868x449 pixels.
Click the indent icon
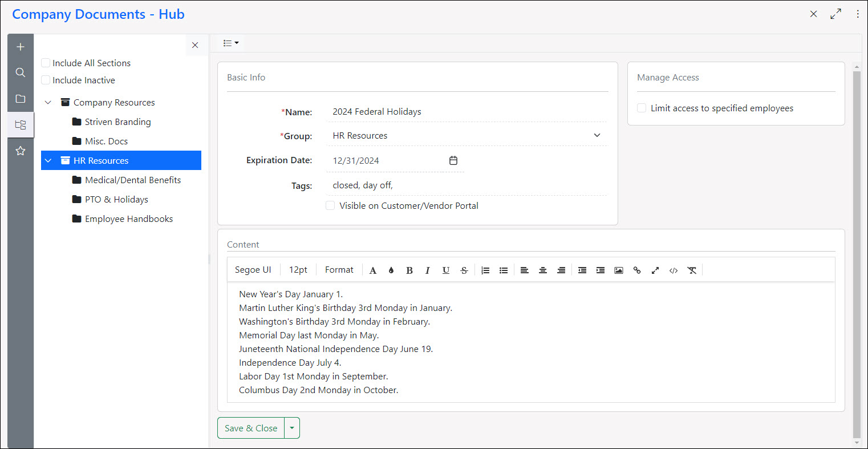pyautogui.click(x=601, y=270)
